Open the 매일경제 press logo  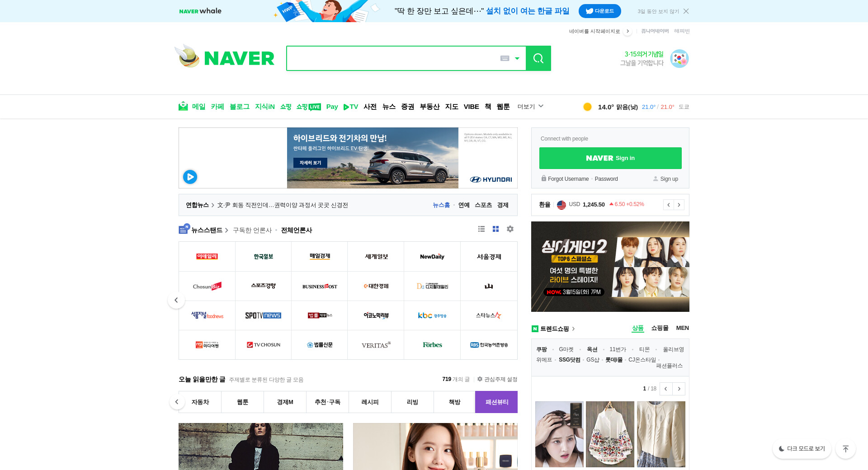tap(320, 257)
